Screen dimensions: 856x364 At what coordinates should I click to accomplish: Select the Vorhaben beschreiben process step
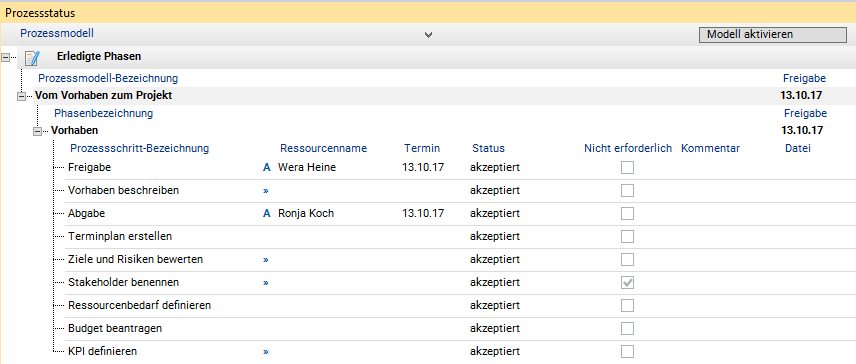click(x=123, y=190)
